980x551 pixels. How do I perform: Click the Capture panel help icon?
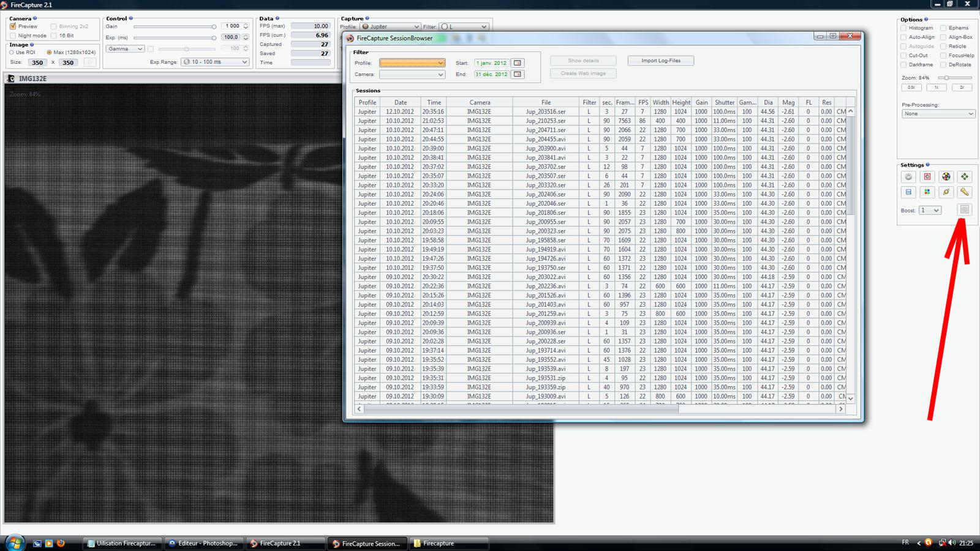pyautogui.click(x=367, y=18)
